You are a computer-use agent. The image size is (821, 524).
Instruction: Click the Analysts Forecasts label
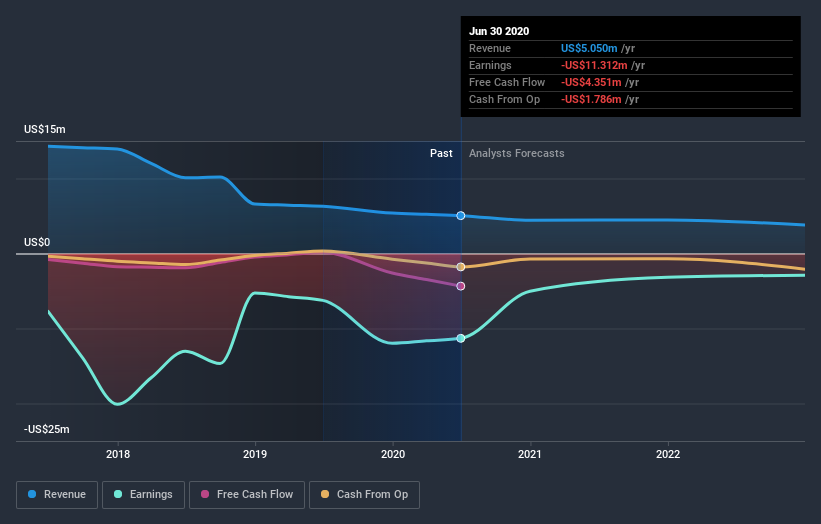(x=517, y=153)
